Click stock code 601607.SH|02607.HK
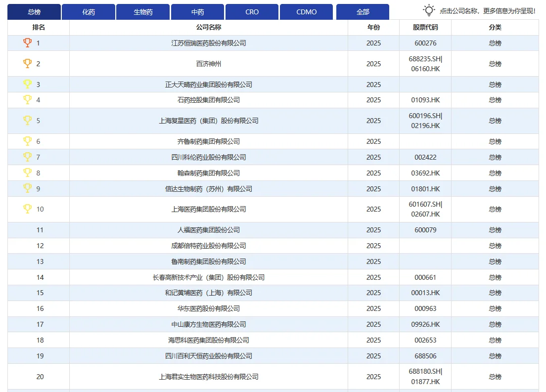 coord(425,209)
